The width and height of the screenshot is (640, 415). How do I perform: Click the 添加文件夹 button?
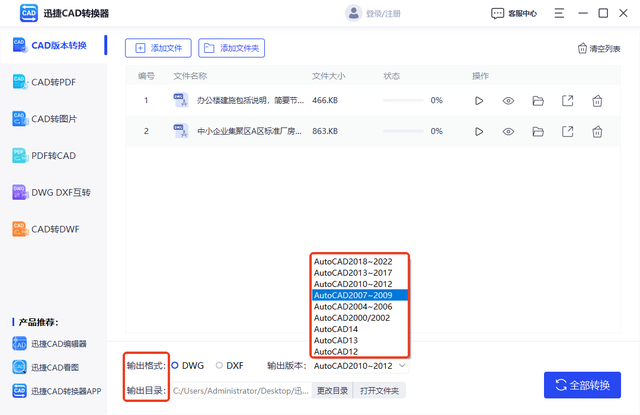231,48
